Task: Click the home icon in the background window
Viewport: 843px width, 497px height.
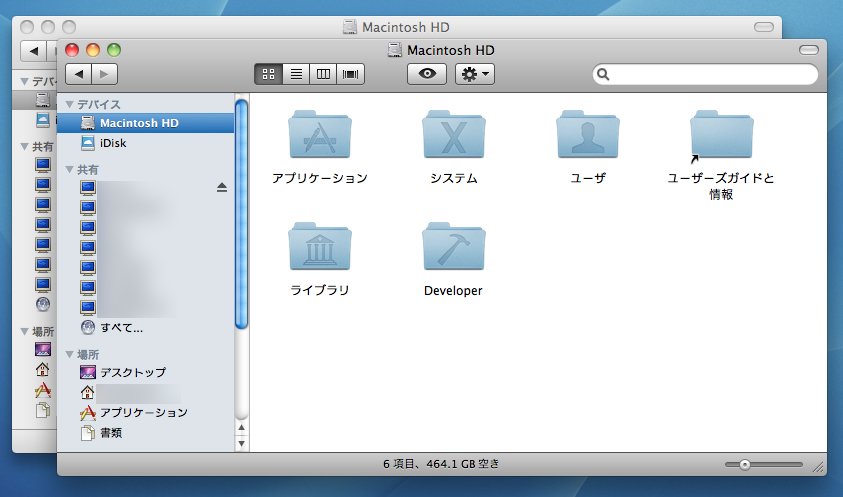Action: tap(42, 370)
